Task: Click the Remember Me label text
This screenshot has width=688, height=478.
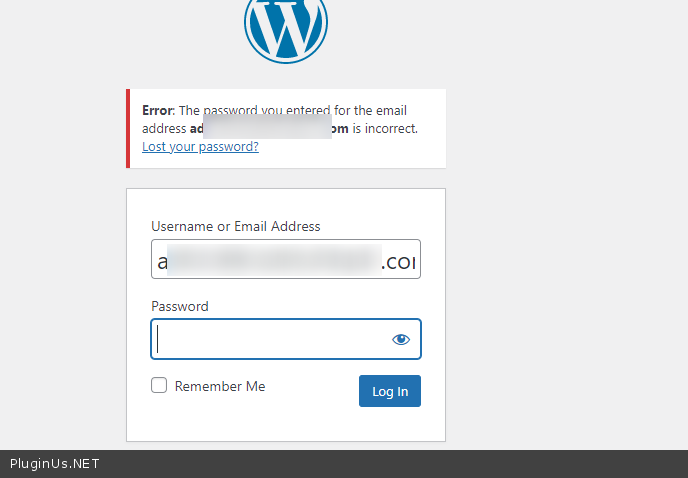Action: (x=220, y=386)
